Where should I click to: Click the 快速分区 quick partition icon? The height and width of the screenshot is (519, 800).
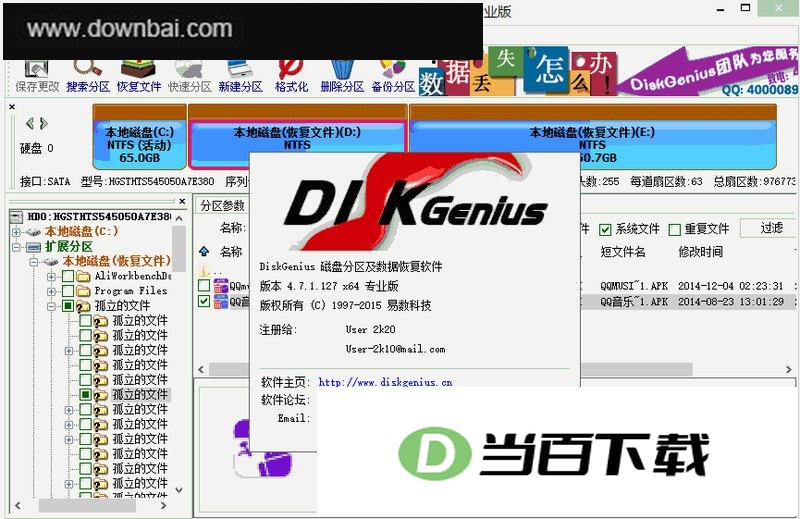pyautogui.click(x=190, y=77)
